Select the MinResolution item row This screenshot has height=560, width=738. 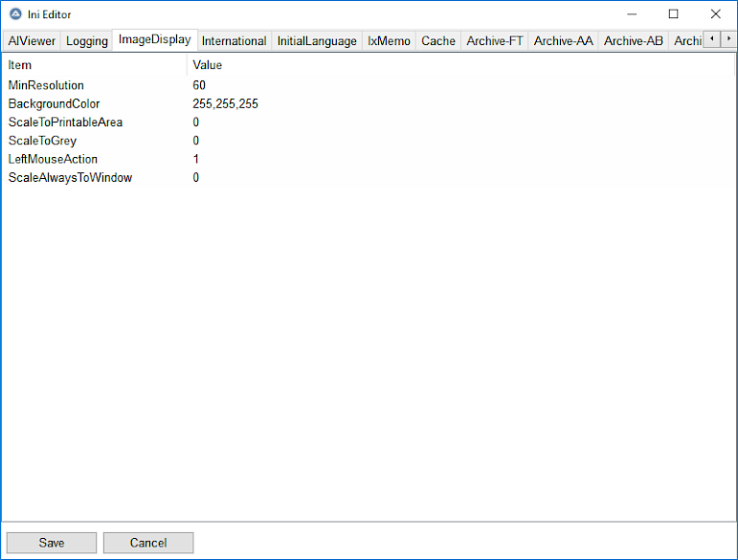tap(46, 85)
